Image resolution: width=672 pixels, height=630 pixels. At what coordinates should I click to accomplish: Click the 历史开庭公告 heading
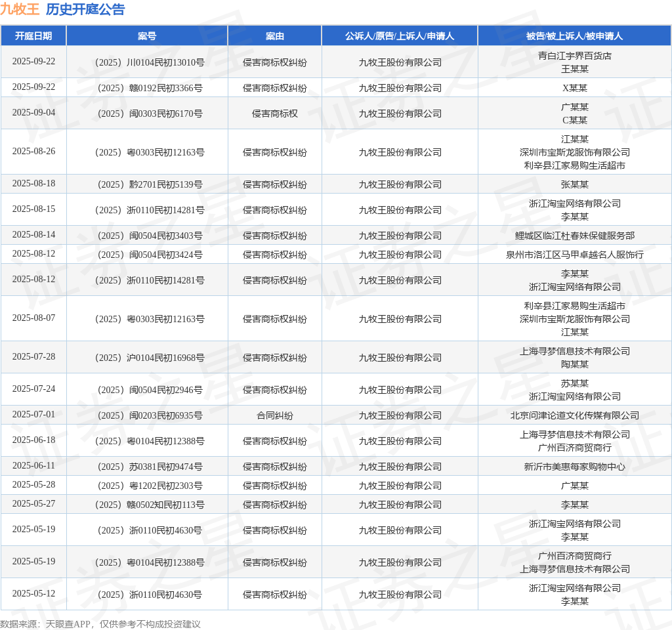85,9
